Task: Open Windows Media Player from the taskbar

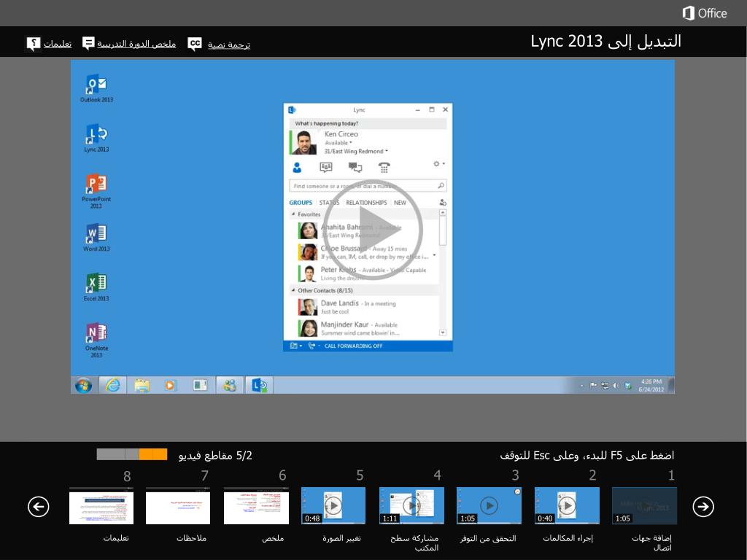Action: pos(170,385)
